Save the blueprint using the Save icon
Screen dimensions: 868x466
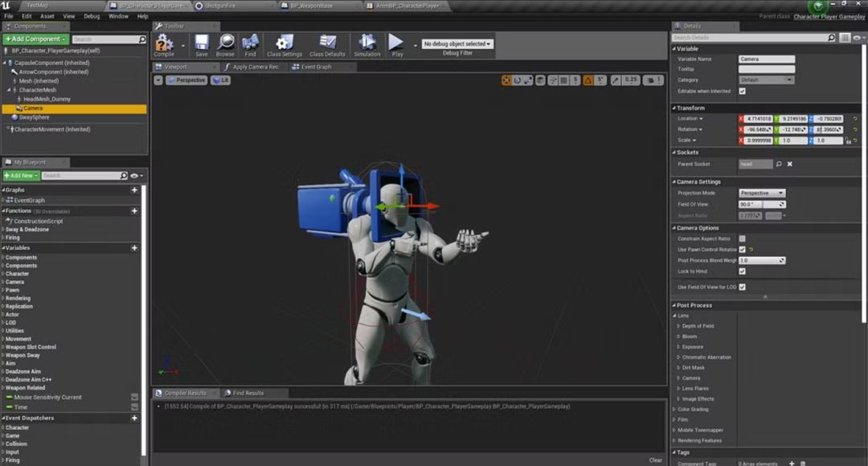click(x=201, y=43)
